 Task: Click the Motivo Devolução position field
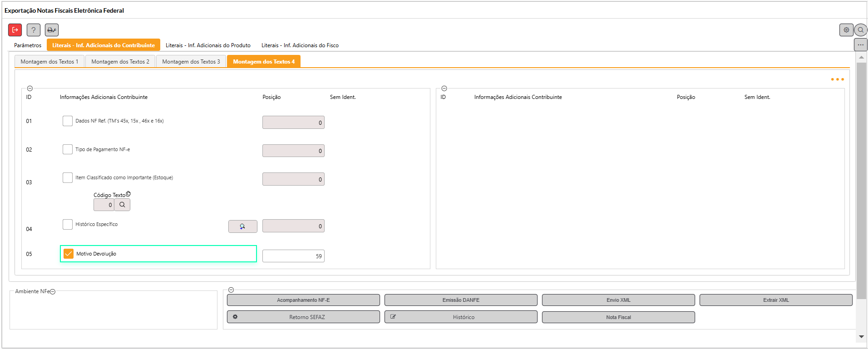[x=293, y=256]
